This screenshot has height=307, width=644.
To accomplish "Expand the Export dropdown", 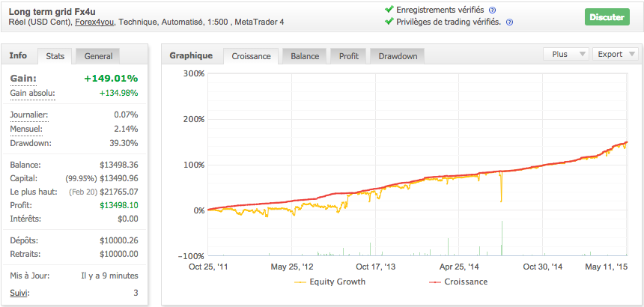I will click(615, 55).
